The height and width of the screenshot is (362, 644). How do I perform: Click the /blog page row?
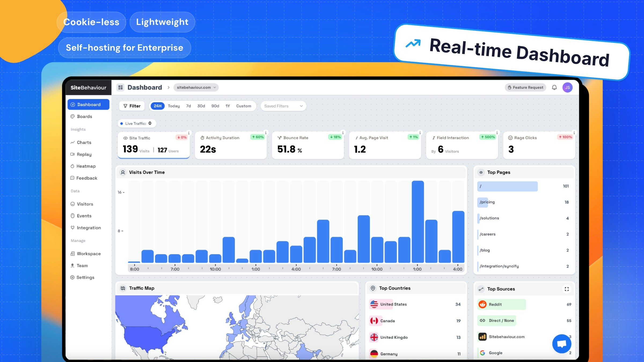point(524,250)
